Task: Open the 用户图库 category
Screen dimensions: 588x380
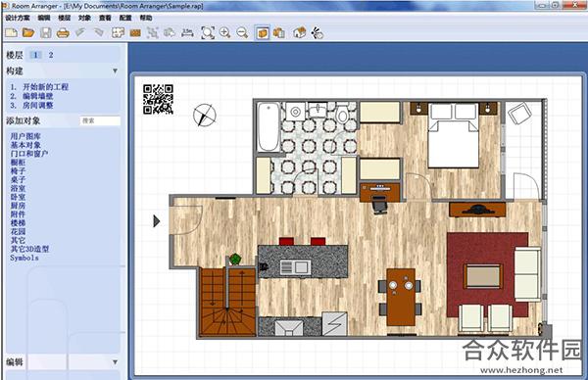Action: click(25, 136)
